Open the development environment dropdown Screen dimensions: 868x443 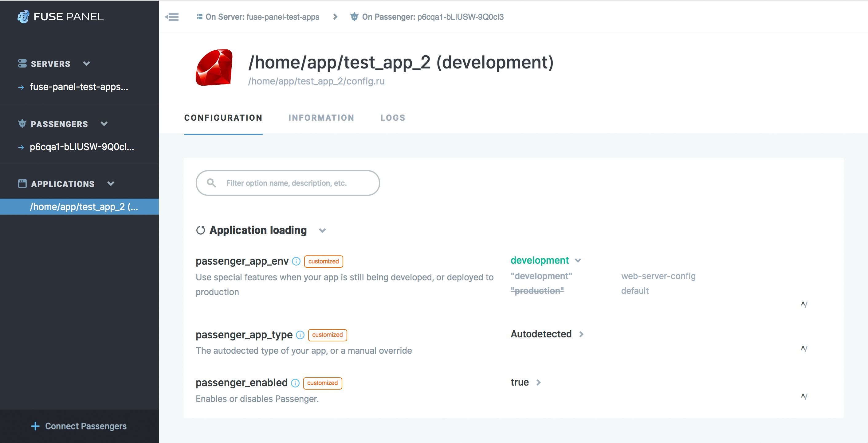tap(545, 261)
